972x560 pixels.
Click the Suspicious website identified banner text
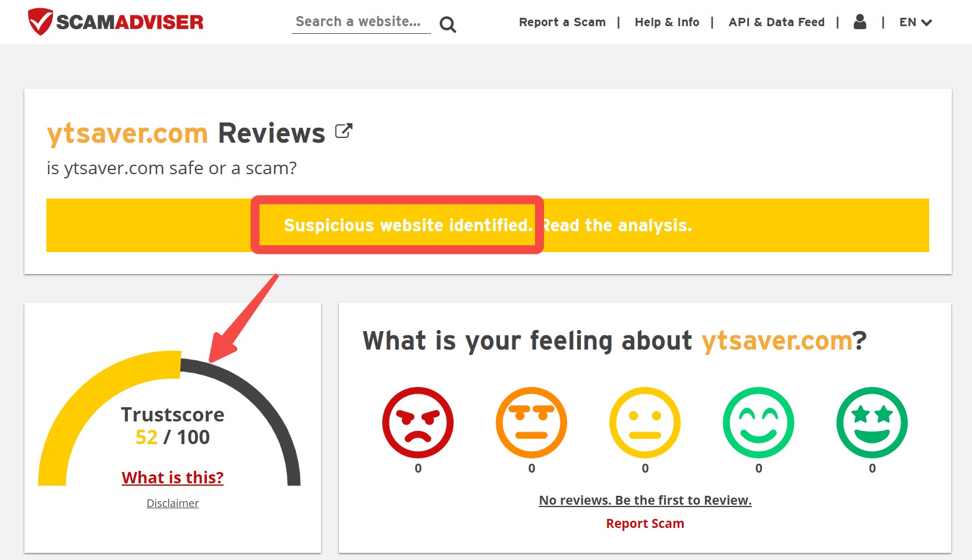pos(408,225)
